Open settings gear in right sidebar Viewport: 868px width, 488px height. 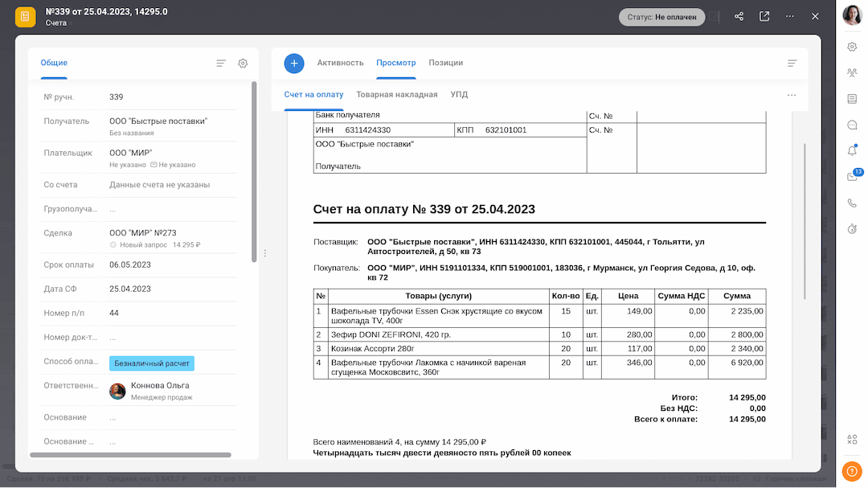(852, 47)
